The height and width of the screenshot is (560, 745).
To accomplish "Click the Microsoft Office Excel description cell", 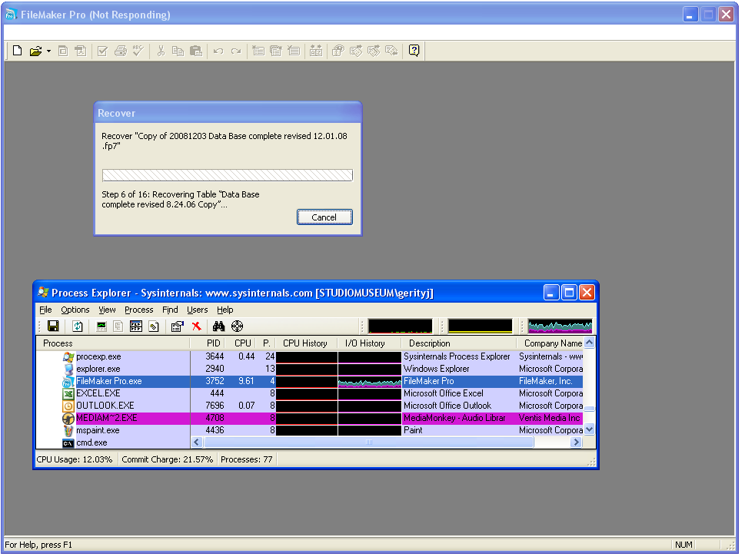I will coord(444,393).
